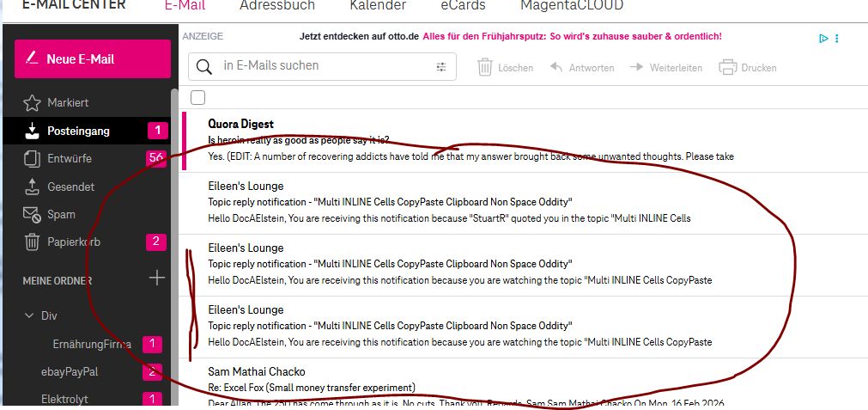Screen dimensions: 868x410
Task: Click the Posteingang inbox tray icon
Action: tap(32, 131)
